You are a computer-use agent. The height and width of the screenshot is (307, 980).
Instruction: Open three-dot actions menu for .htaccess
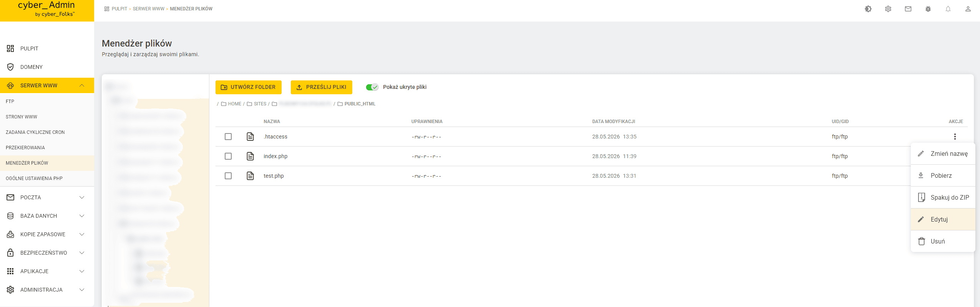click(955, 137)
